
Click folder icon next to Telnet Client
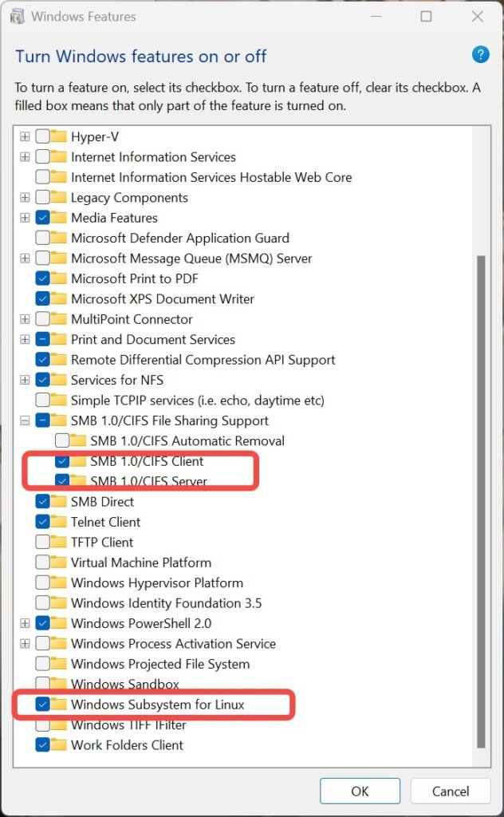(59, 522)
